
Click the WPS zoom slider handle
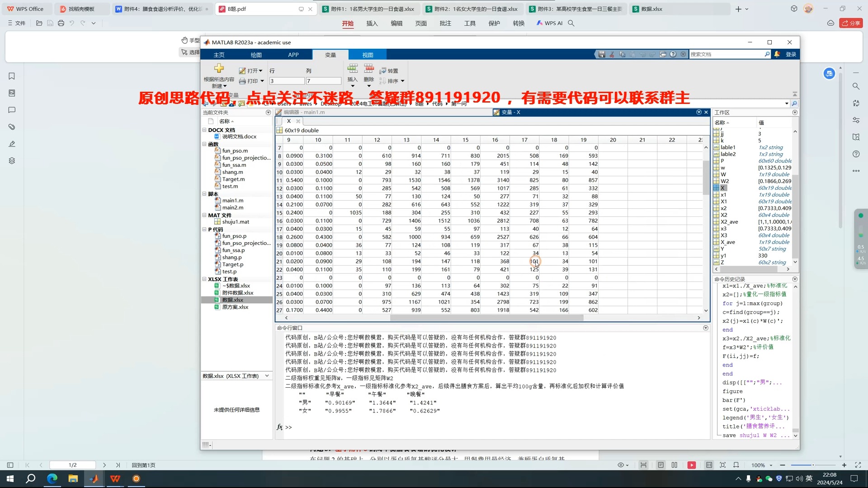[813, 465]
